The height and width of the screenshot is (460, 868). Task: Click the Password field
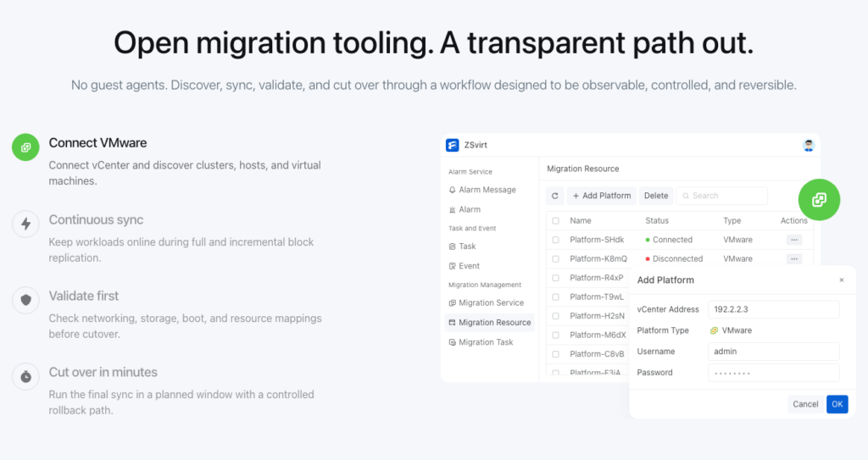pyautogui.click(x=773, y=373)
